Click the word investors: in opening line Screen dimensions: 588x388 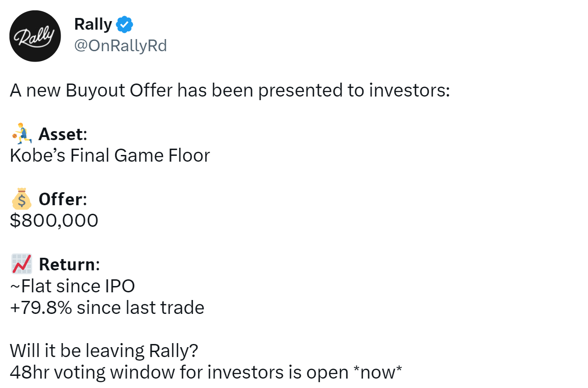[x=409, y=90]
